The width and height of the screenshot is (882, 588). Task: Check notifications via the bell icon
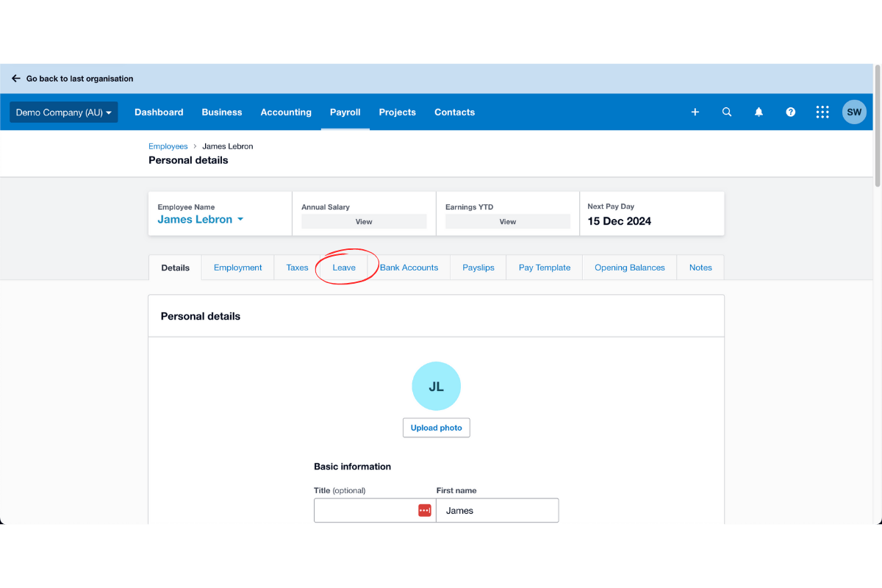(759, 112)
